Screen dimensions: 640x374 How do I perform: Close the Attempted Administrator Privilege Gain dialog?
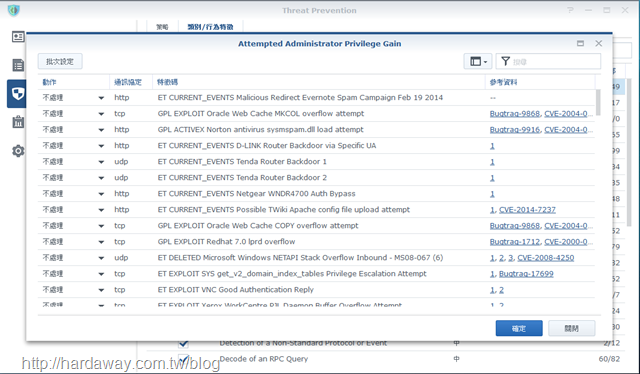click(x=598, y=43)
